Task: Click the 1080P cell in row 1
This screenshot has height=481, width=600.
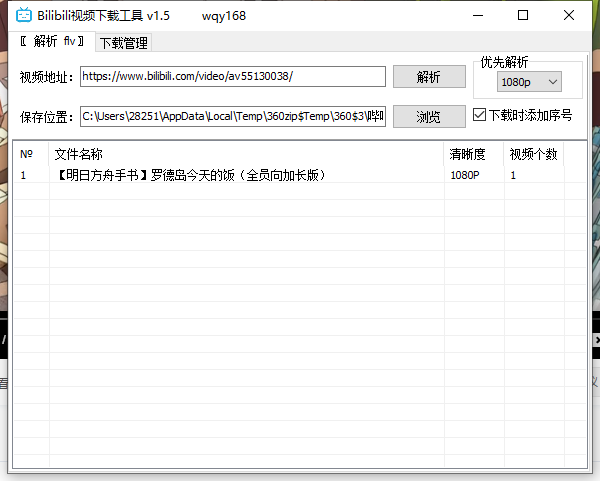Action: [x=465, y=175]
